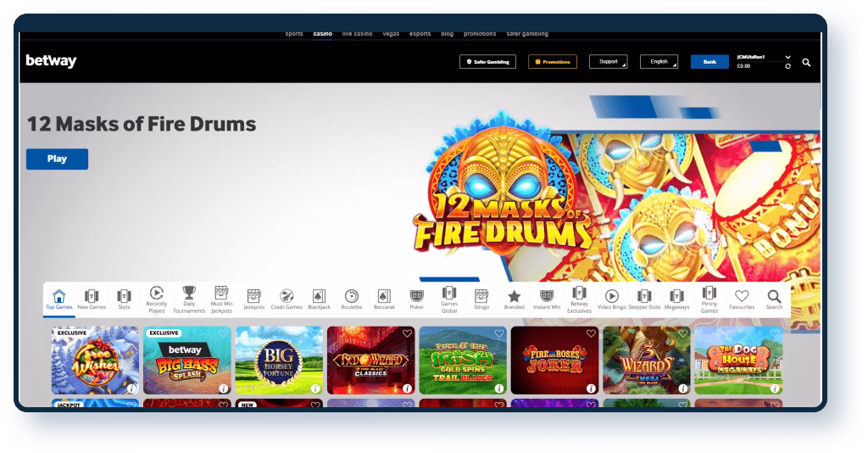This screenshot has width=868, height=453.
Task: Open the English language dropdown
Action: [659, 61]
